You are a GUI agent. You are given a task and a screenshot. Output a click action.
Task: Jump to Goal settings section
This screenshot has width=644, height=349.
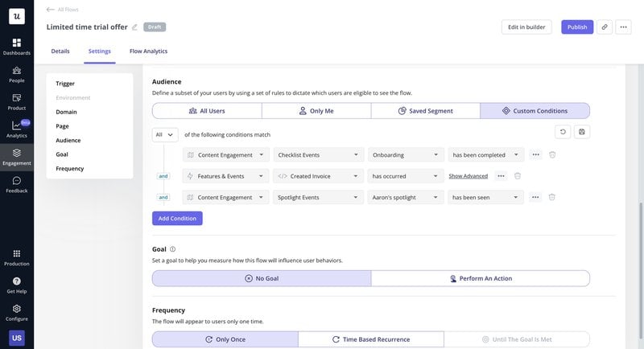click(62, 154)
